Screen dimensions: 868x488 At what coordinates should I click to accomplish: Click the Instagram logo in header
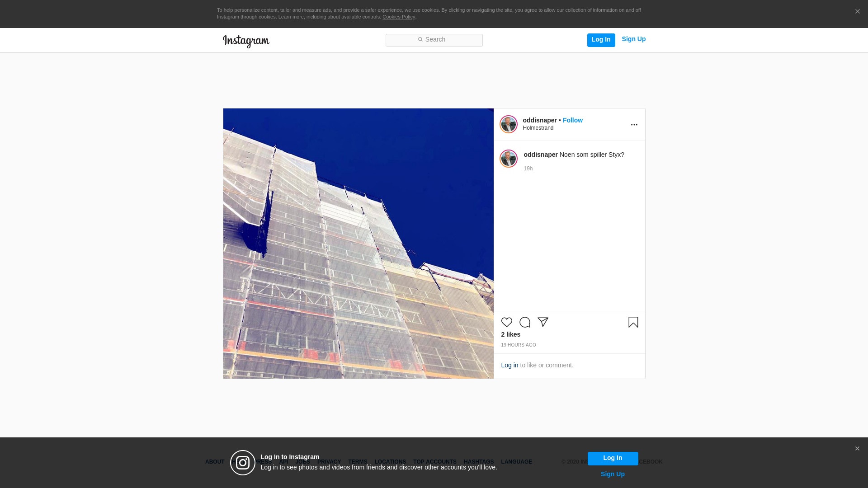tap(246, 41)
